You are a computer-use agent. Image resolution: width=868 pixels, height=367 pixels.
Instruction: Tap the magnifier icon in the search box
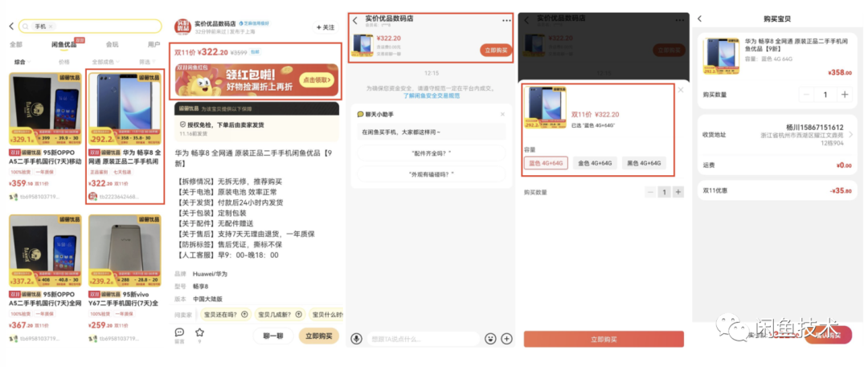pos(26,26)
